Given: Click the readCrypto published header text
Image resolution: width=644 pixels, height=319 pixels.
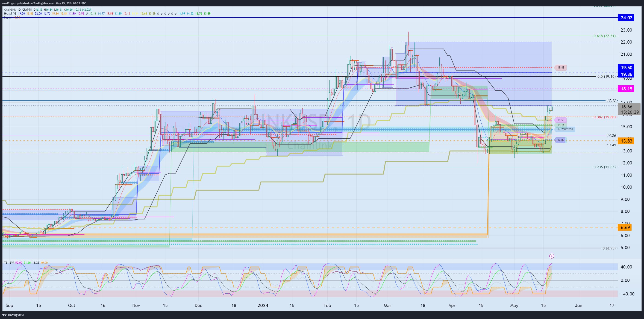Looking at the screenshot, I should 44,3.
